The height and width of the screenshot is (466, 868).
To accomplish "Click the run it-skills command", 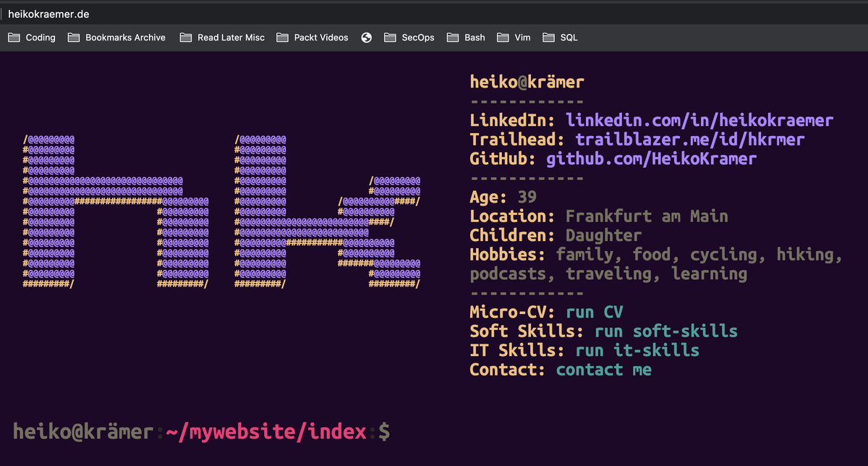I will tap(637, 351).
